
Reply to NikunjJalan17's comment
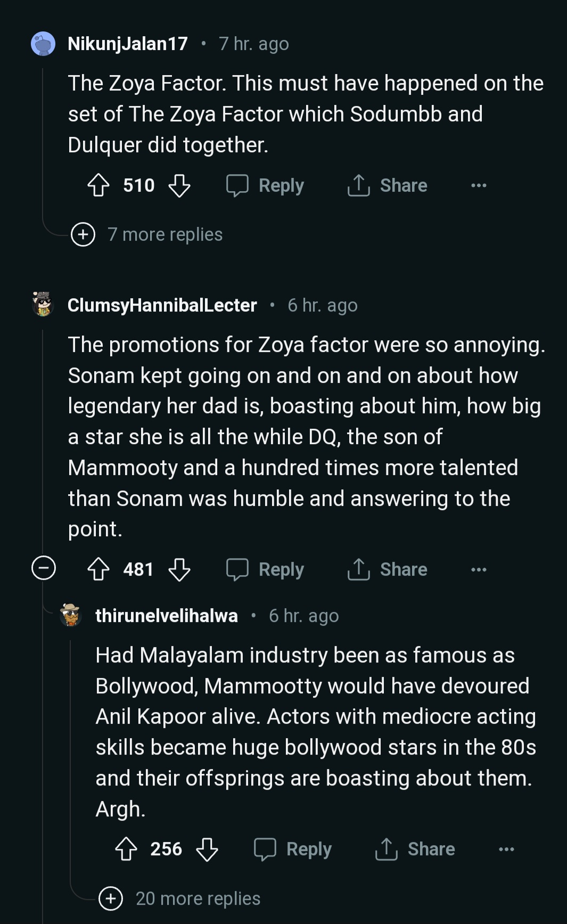tap(266, 186)
